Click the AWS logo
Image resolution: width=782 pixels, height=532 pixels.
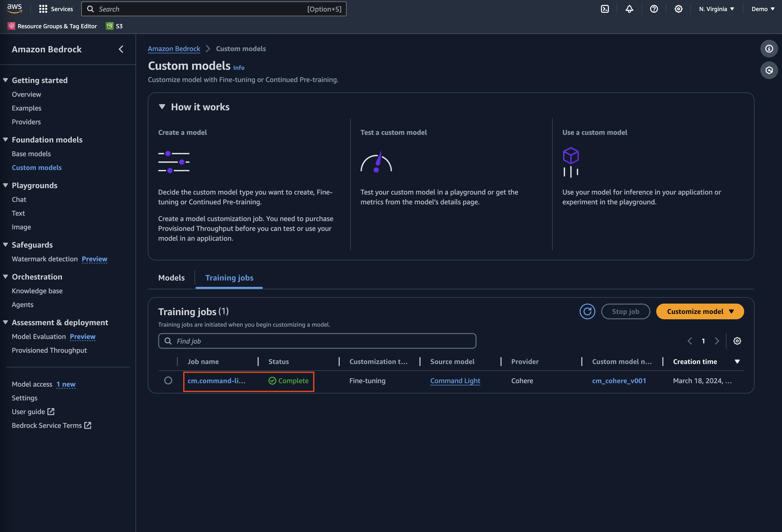(x=14, y=9)
